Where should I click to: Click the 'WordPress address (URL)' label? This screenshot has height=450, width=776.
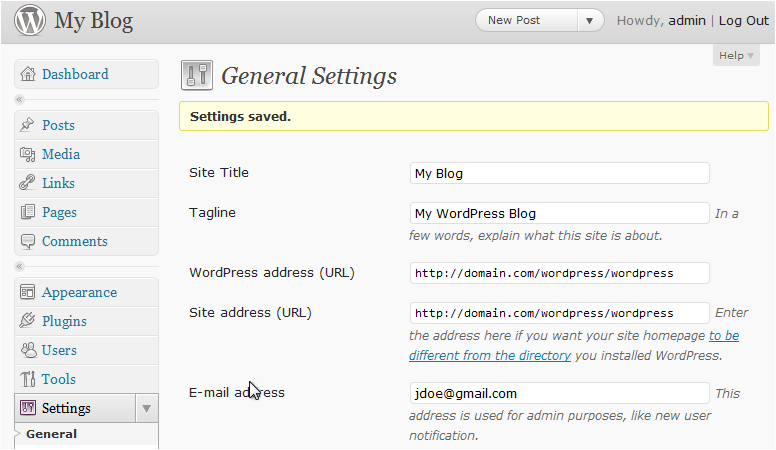click(272, 273)
